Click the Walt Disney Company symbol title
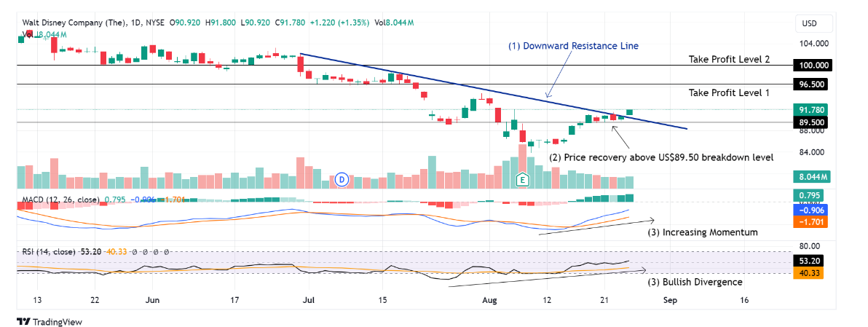Screen dimensions: 868x327 pyautogui.click(x=72, y=23)
